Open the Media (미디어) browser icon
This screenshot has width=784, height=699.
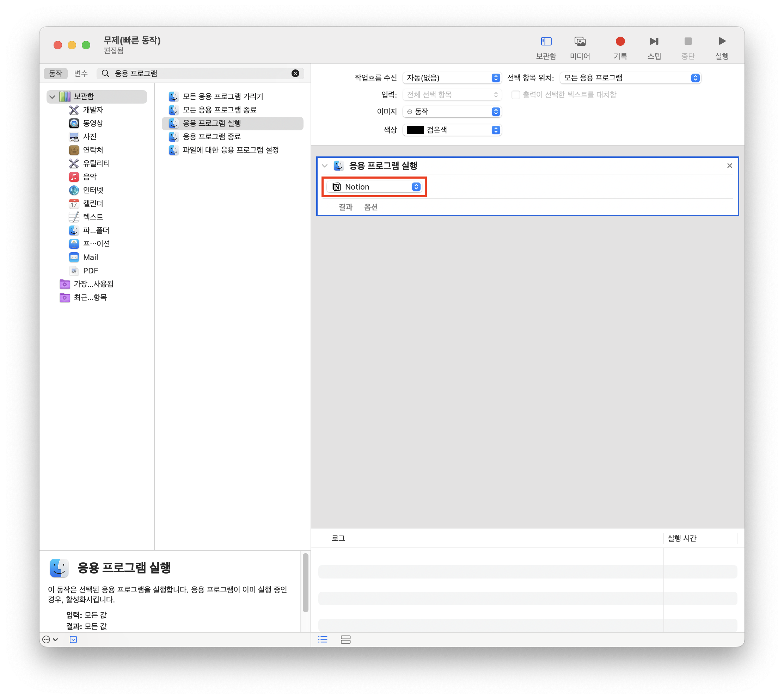tap(580, 42)
